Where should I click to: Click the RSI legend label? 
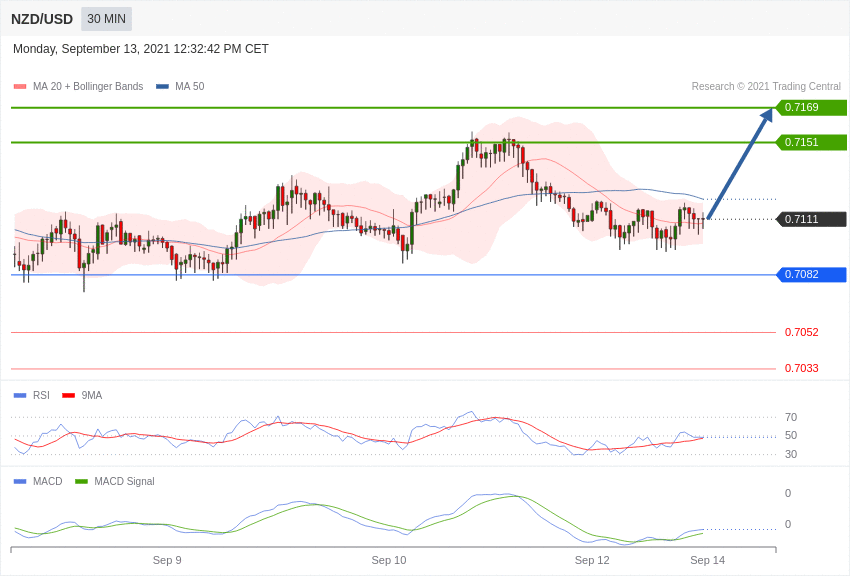[41, 396]
